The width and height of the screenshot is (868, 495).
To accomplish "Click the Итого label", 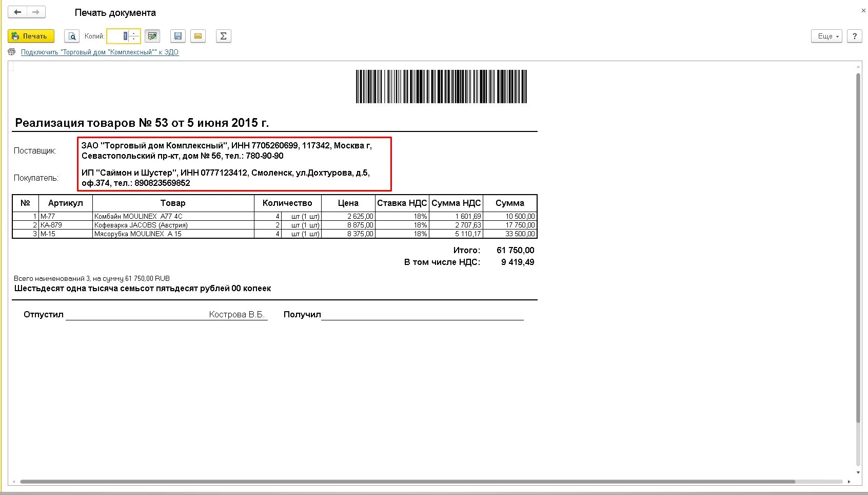I will [x=467, y=250].
